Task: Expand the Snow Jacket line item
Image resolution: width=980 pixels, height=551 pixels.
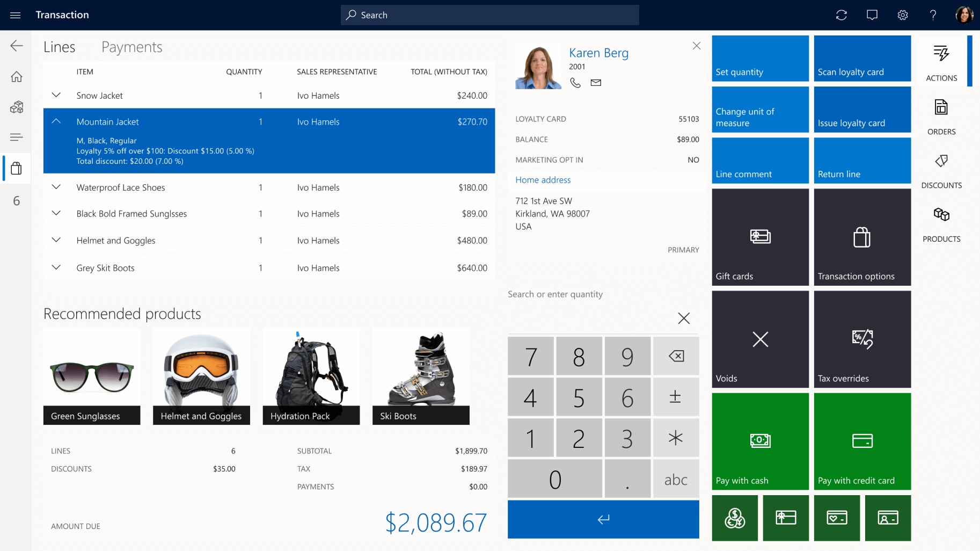Action: coord(56,95)
